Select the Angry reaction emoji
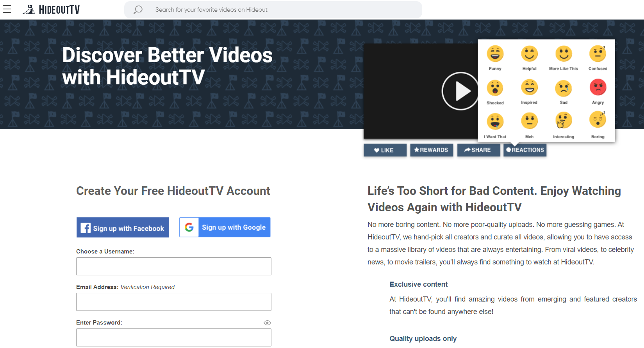 tap(598, 87)
